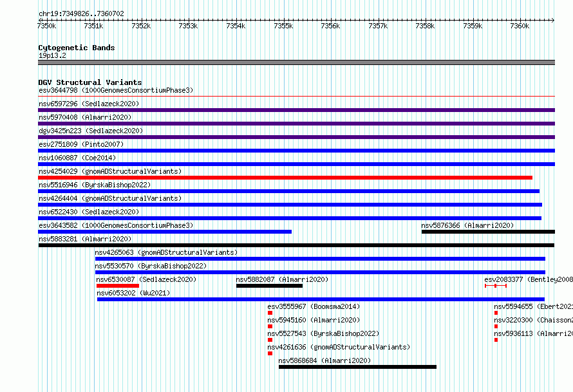Click the nsv5527543 (ByrskaBishop2022) red marker

270,340
